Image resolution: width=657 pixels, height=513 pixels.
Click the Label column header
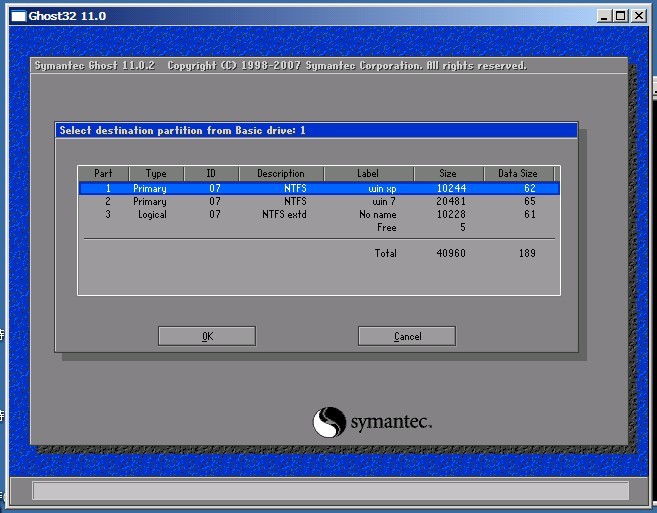368,174
